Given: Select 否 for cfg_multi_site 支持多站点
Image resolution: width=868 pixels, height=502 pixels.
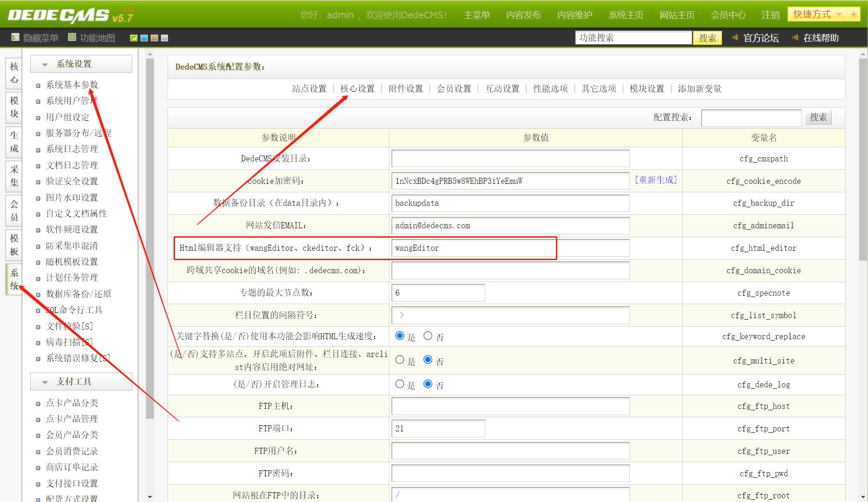Looking at the screenshot, I should click(x=428, y=360).
